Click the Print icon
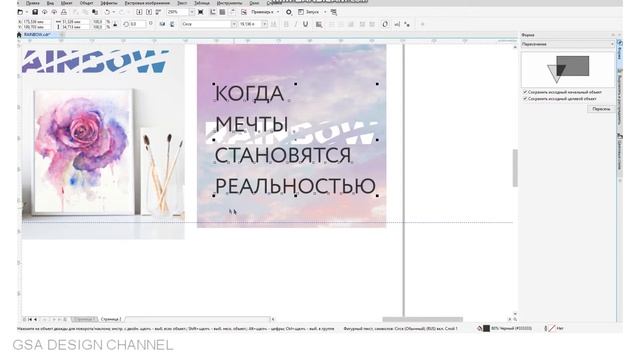640x360 pixels. pos(64,12)
